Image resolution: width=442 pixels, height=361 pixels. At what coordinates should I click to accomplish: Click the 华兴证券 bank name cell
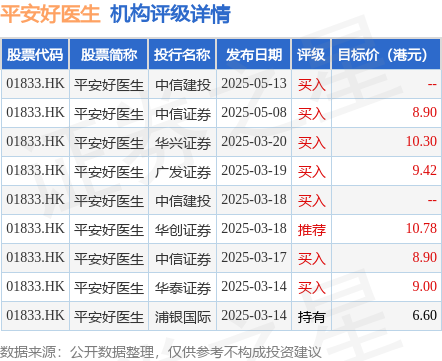[183, 143]
